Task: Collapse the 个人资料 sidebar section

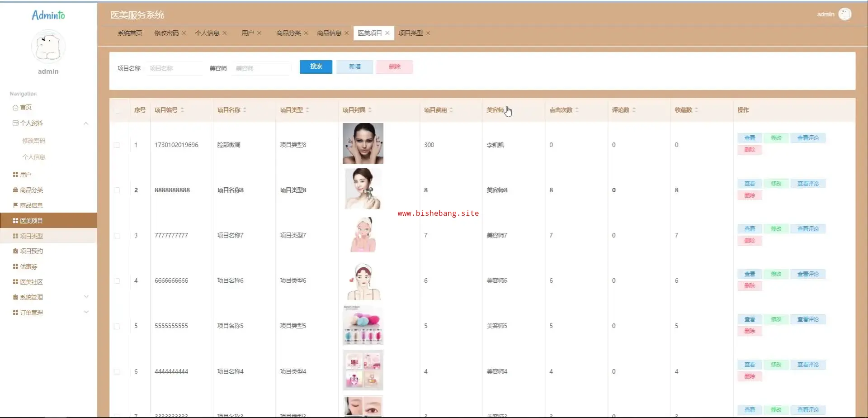Action: pos(86,123)
